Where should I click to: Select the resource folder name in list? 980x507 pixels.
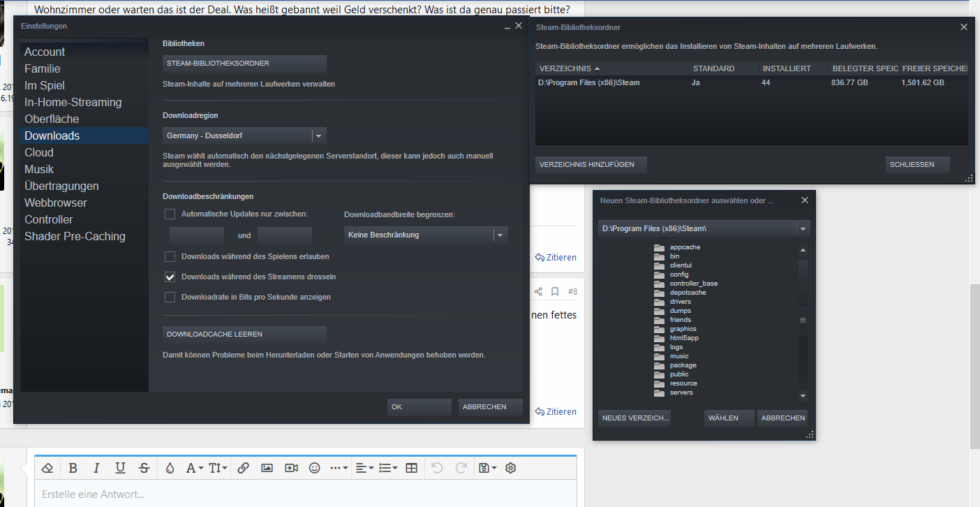click(683, 383)
